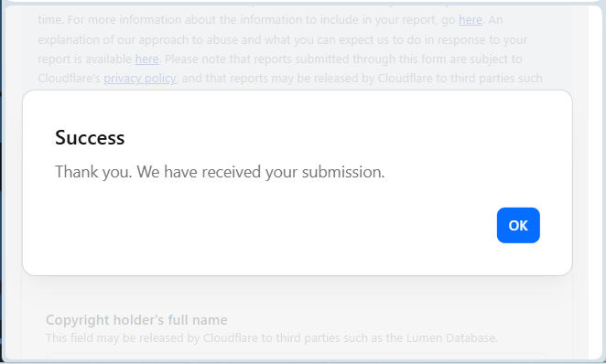Open Cloudflare's privacy policy link
This screenshot has width=606, height=364.
(140, 79)
